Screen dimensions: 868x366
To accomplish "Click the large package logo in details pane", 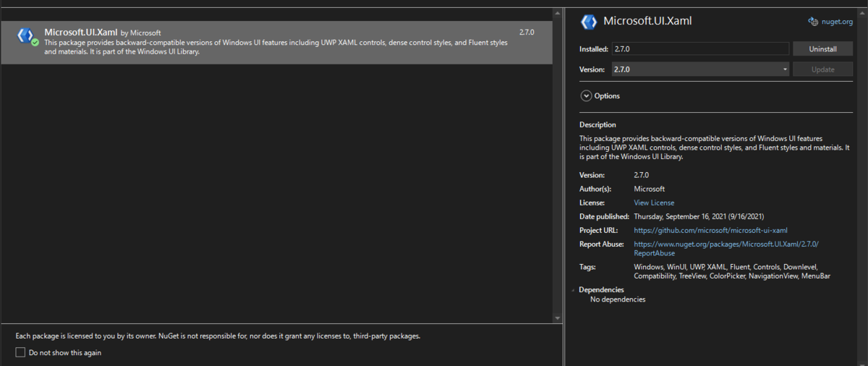I will (589, 22).
